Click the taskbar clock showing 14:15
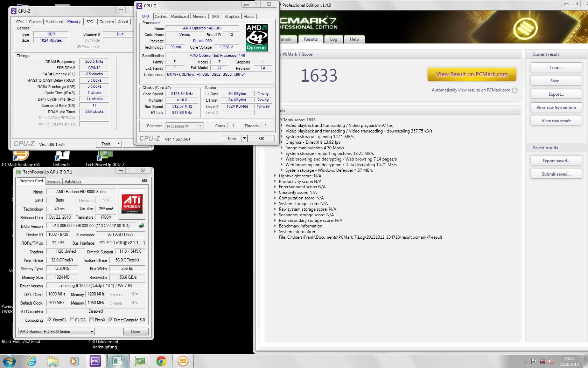The width and height of the screenshot is (588, 368). pyautogui.click(x=569, y=361)
